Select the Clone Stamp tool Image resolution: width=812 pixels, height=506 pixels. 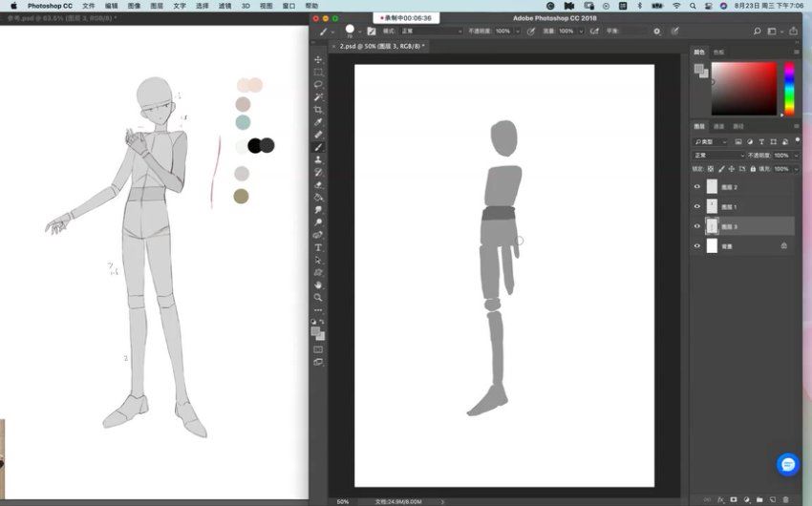318,159
